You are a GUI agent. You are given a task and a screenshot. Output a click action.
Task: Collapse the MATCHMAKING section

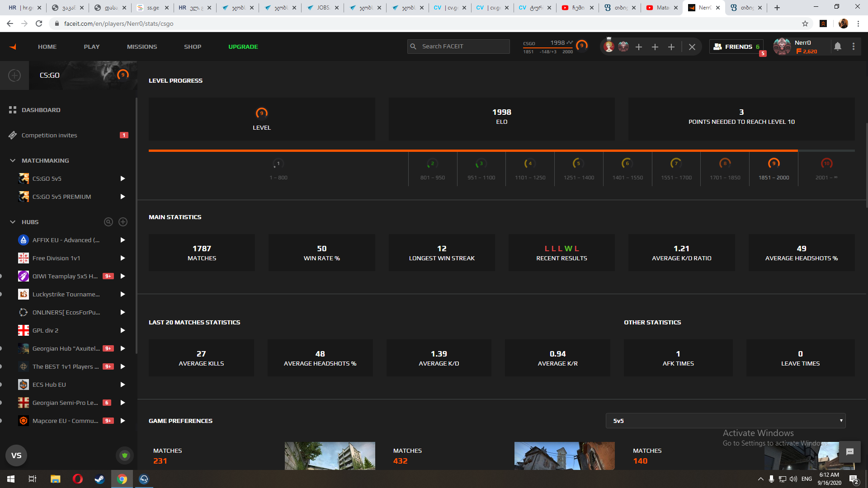pos(13,160)
